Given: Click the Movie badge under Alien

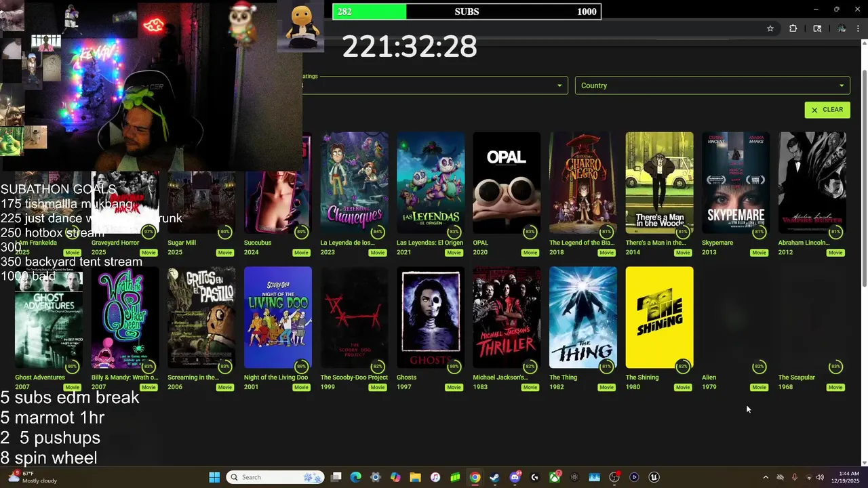Looking at the screenshot, I should pos(759,388).
